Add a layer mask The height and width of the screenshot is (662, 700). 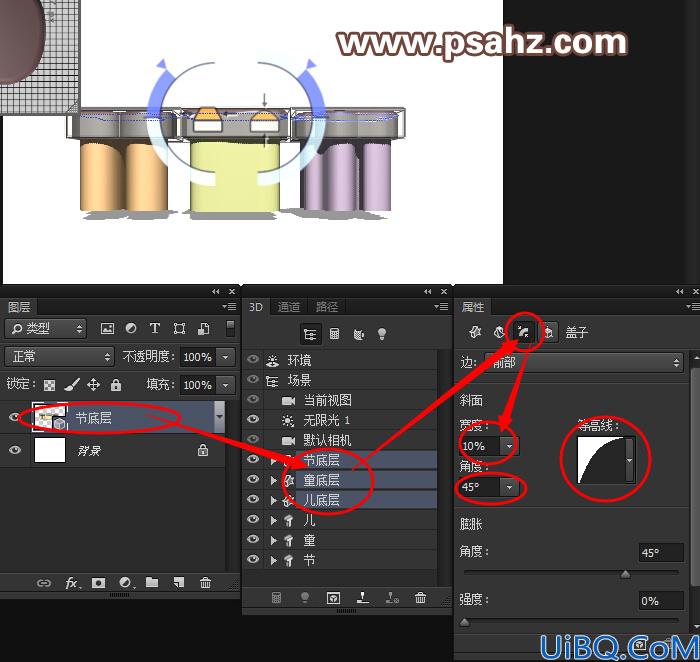[x=98, y=583]
